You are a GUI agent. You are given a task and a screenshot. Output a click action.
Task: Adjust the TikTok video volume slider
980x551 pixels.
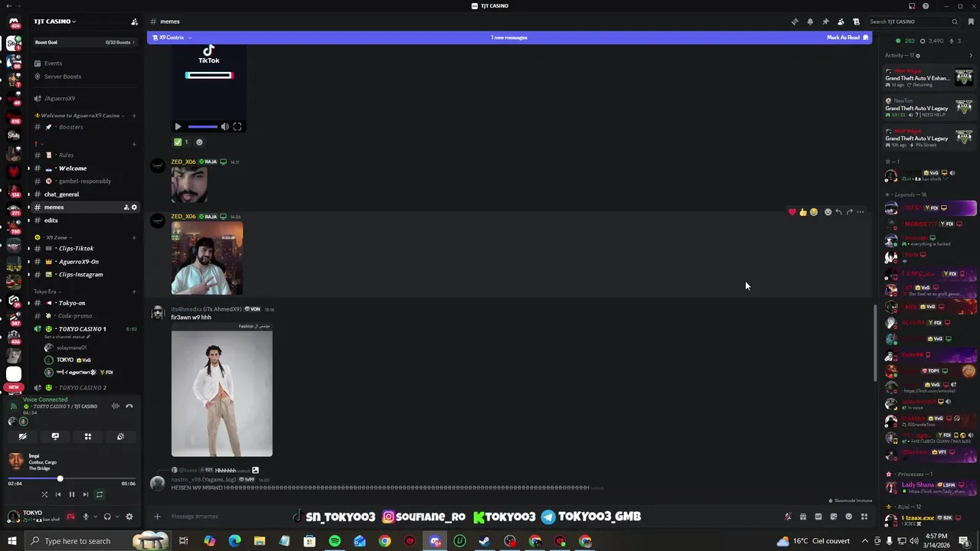point(203,127)
